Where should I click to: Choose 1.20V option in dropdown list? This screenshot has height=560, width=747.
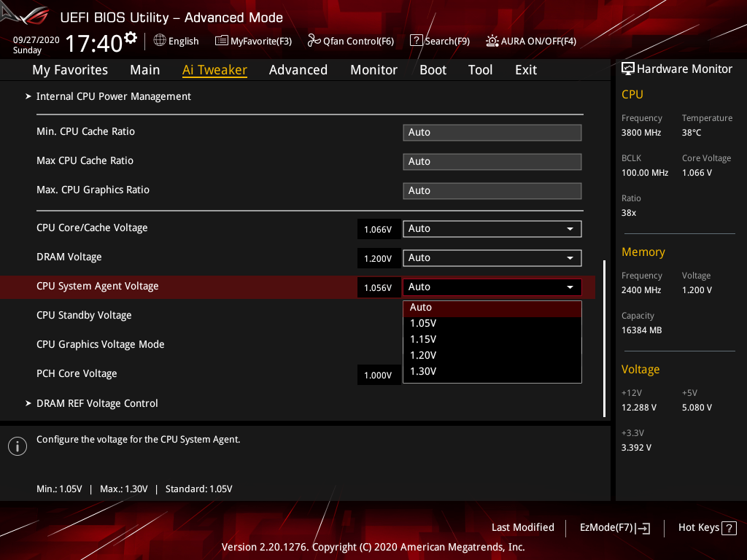[492, 356]
